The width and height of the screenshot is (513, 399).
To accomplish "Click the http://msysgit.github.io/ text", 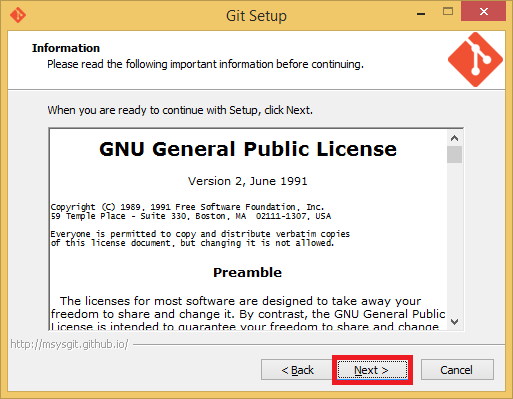I will 69,344.
